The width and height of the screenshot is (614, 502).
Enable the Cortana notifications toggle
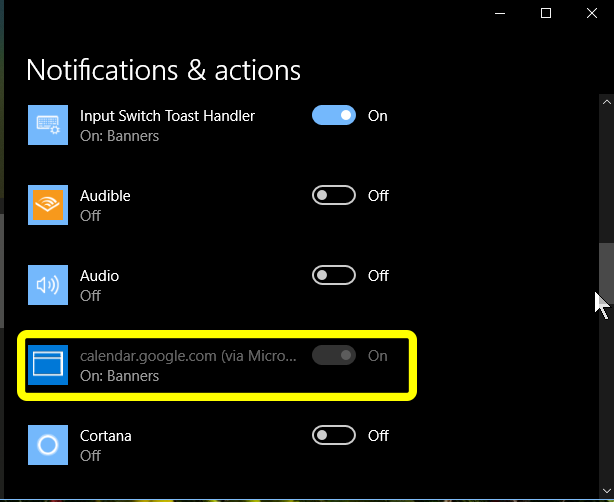pos(334,436)
